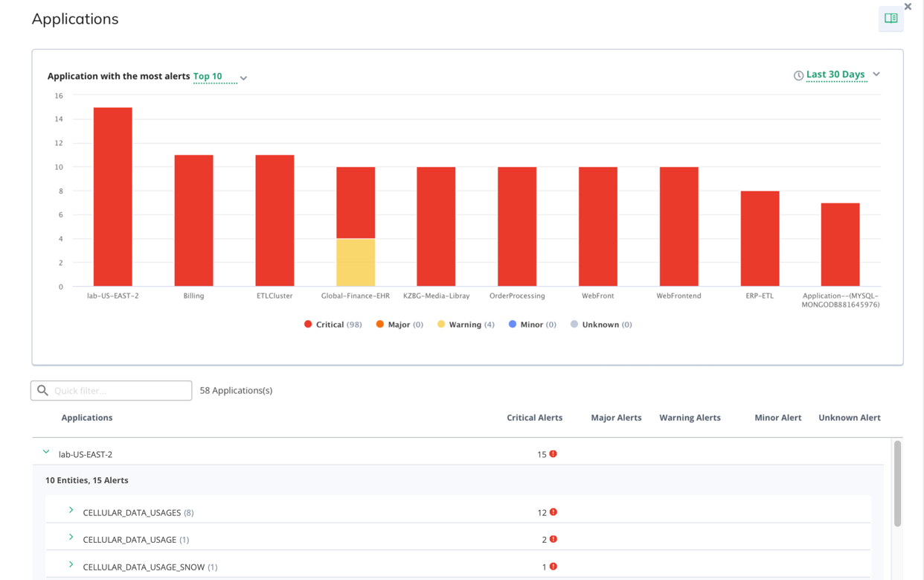Sort by Major Alerts column header
This screenshot has width=924, height=580.
pyautogui.click(x=616, y=418)
